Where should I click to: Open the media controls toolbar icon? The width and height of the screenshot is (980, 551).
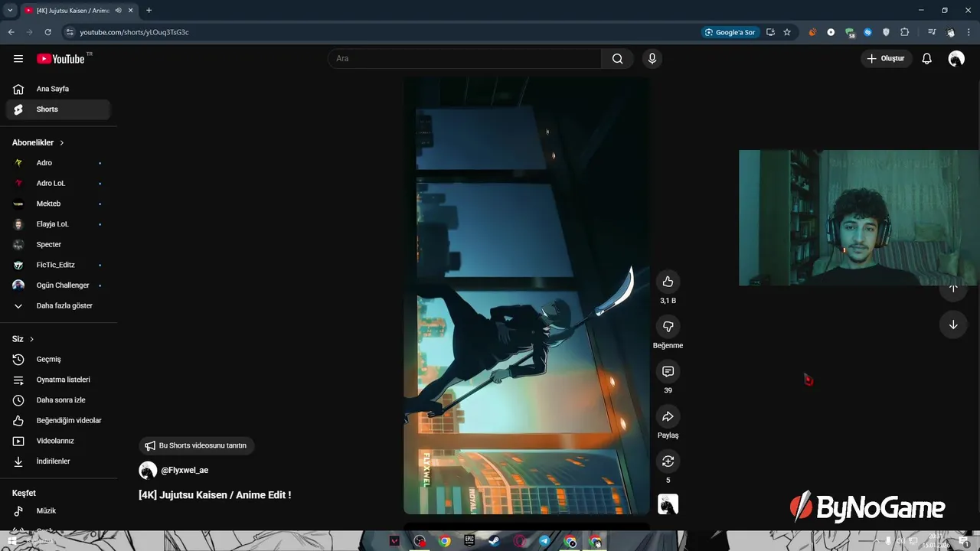pyautogui.click(x=932, y=32)
